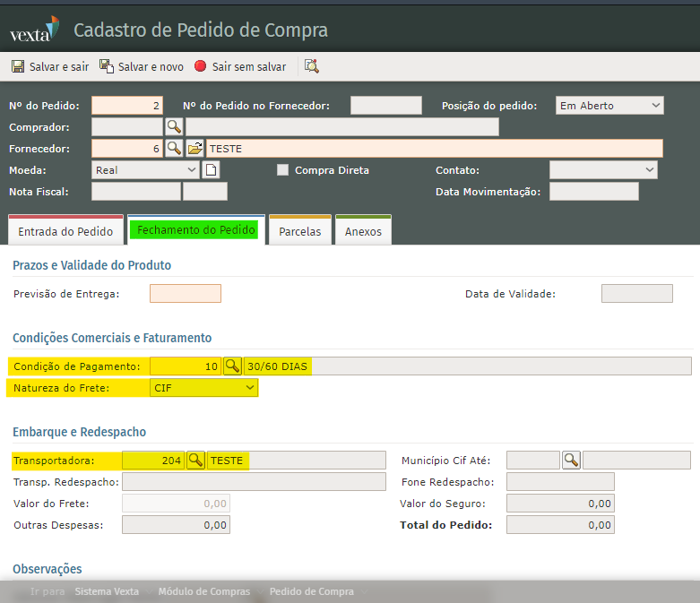Click the Município Cif Até search icon
700x603 pixels.
(571, 460)
